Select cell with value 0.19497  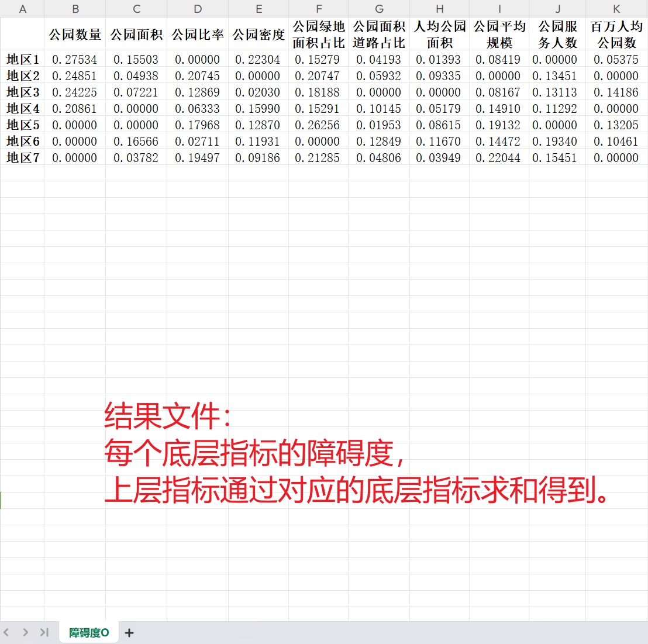(x=198, y=157)
